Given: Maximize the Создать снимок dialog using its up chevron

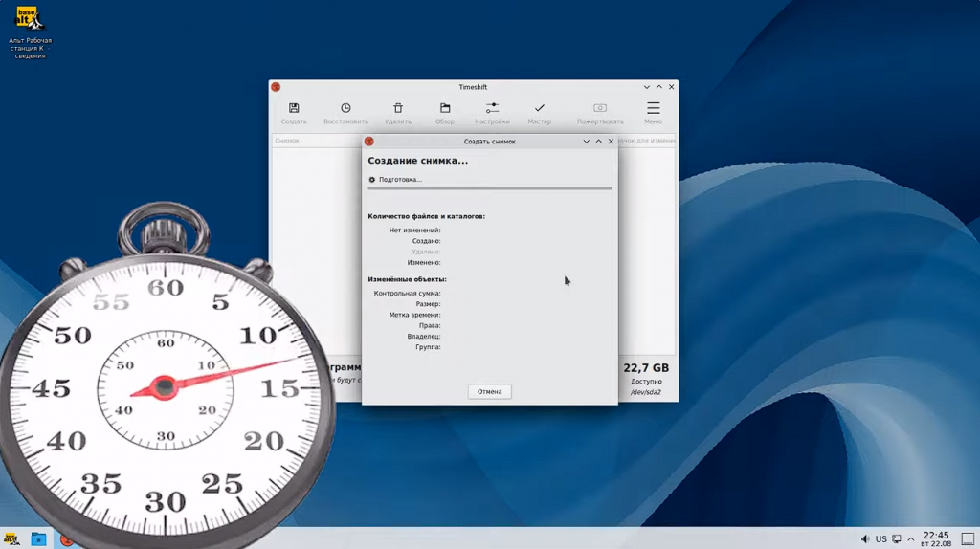Looking at the screenshot, I should 599,142.
